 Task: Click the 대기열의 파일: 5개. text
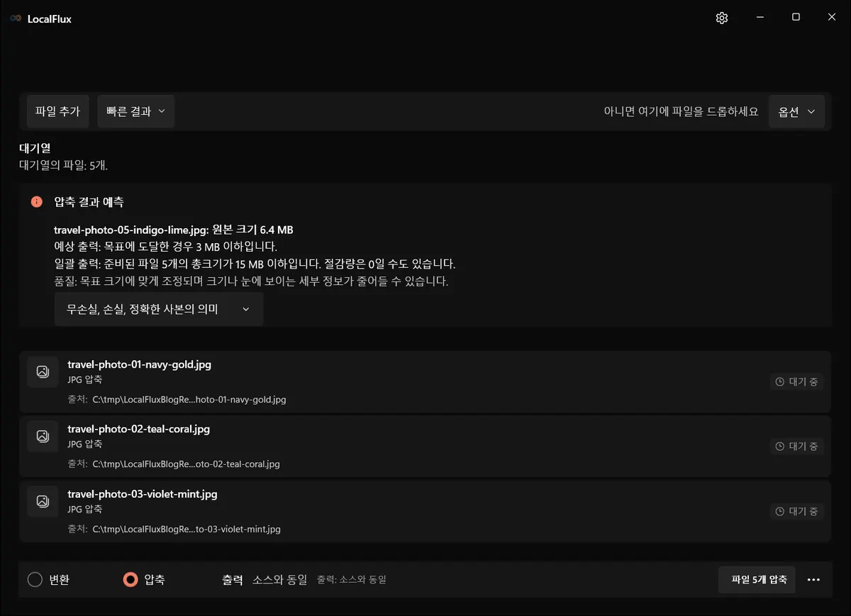[64, 165]
